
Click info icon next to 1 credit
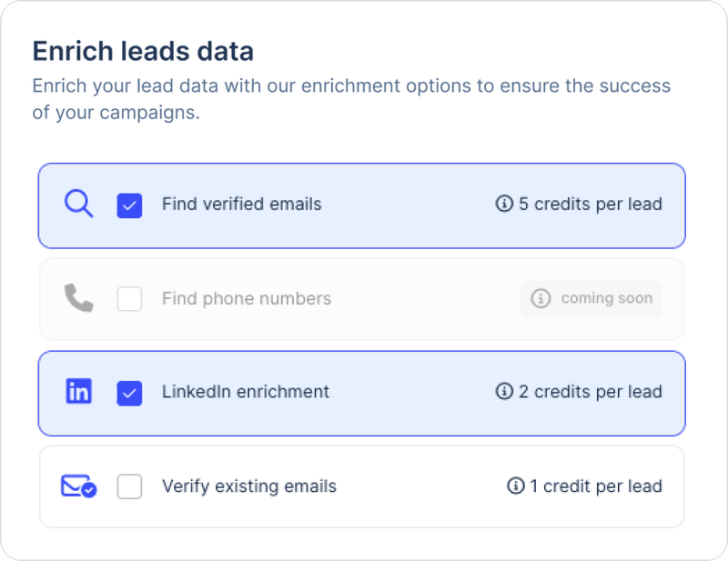click(516, 486)
